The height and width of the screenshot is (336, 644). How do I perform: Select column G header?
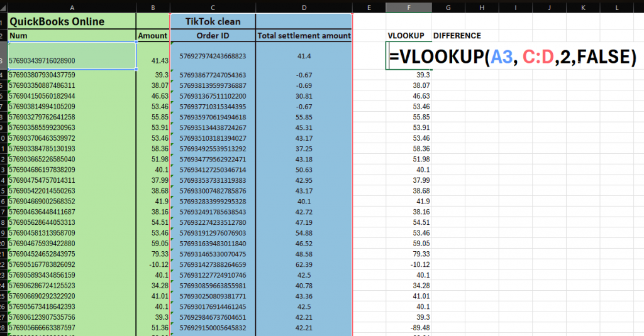click(x=448, y=7)
